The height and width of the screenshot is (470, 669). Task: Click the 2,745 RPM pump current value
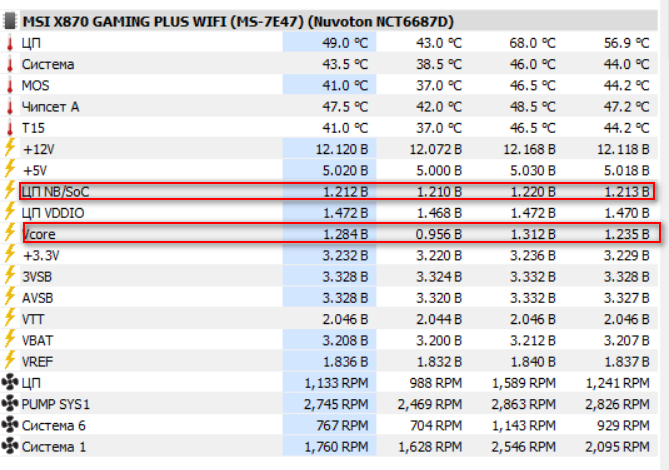pyautogui.click(x=336, y=404)
